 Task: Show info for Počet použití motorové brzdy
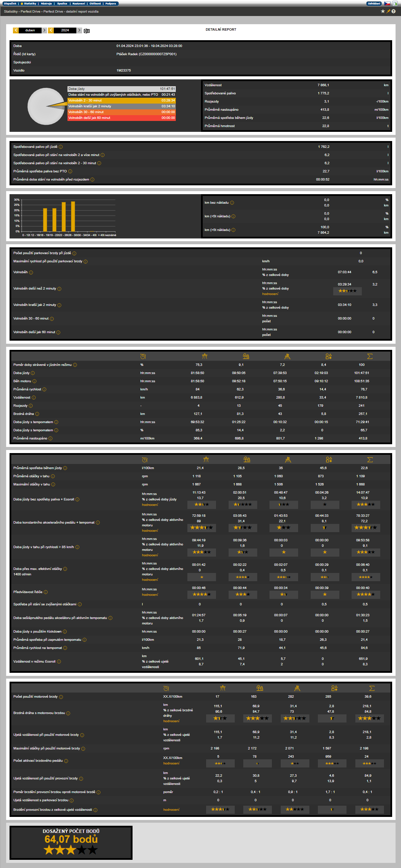point(61,697)
